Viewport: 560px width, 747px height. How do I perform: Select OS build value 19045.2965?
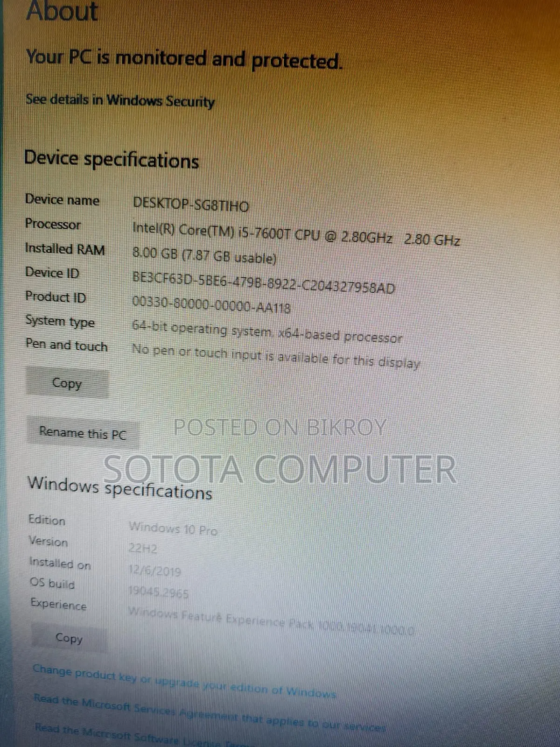pos(158,592)
